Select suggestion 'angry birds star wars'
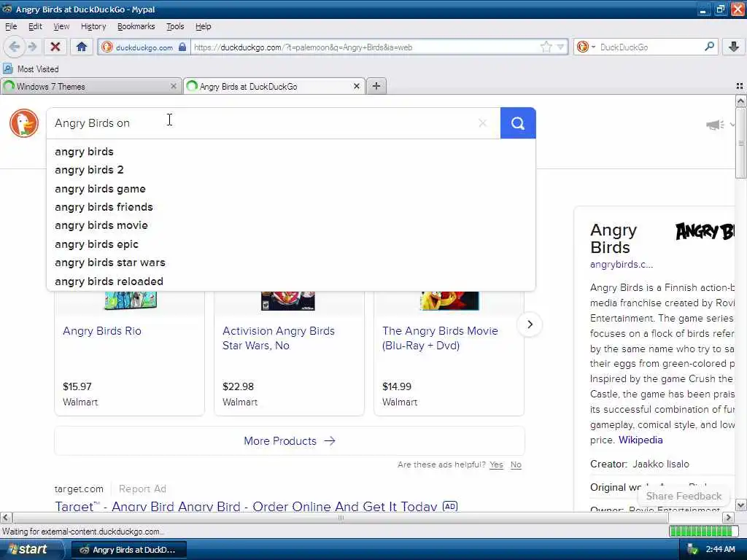Screen dimensions: 747x560 tap(290, 262)
